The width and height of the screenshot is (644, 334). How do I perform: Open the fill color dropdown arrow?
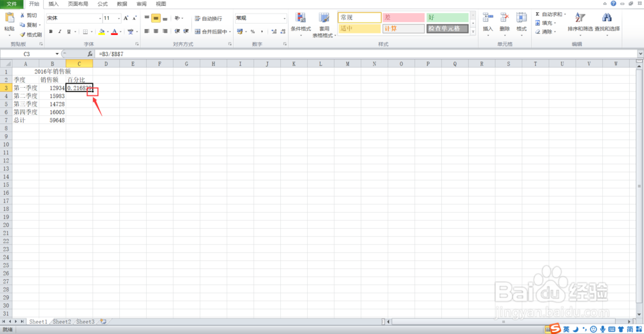tap(108, 32)
